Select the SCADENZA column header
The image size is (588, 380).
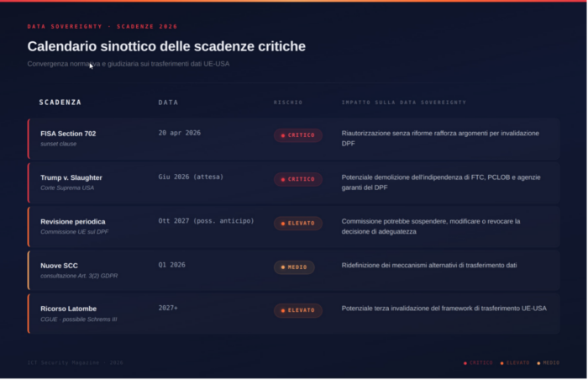pyautogui.click(x=60, y=102)
